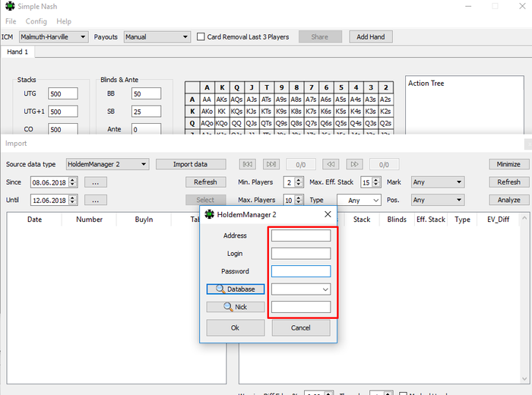Focus the Password input field
Viewport: 532px width, 395px height.
pos(301,271)
